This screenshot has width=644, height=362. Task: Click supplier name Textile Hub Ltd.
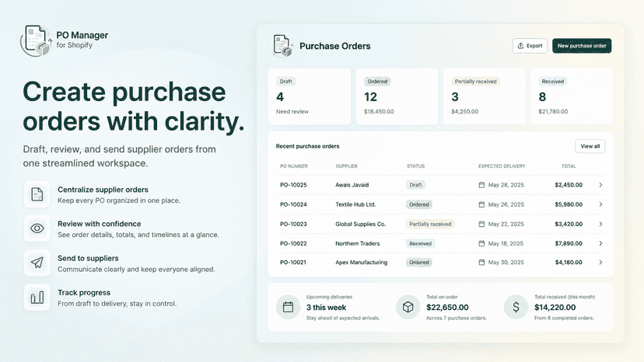(x=355, y=204)
